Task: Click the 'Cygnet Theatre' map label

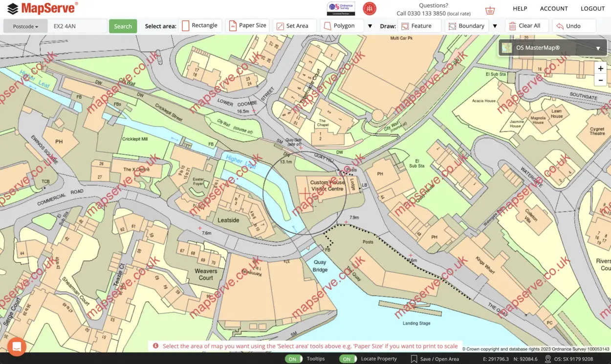Action: pos(597,131)
